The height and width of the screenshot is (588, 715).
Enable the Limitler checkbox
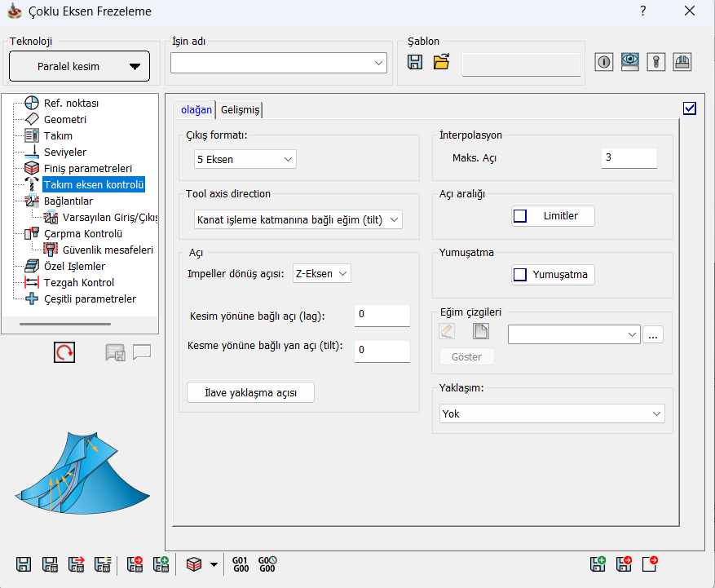pyautogui.click(x=521, y=216)
